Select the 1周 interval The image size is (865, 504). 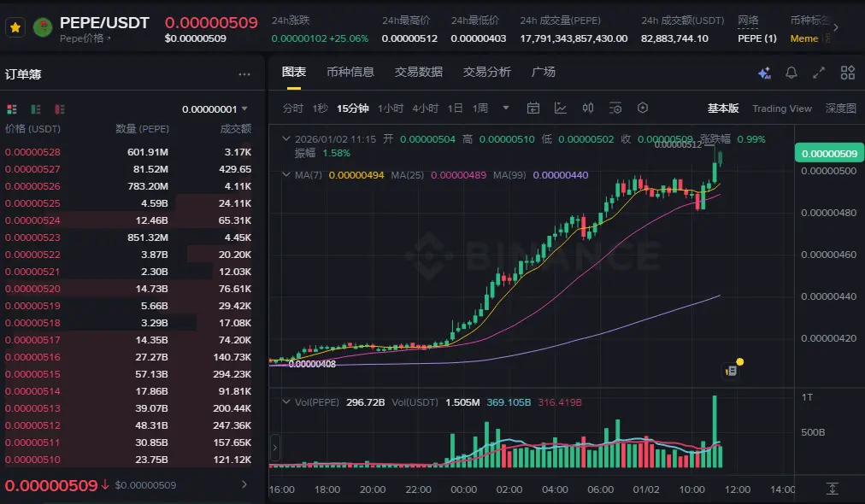pos(480,108)
